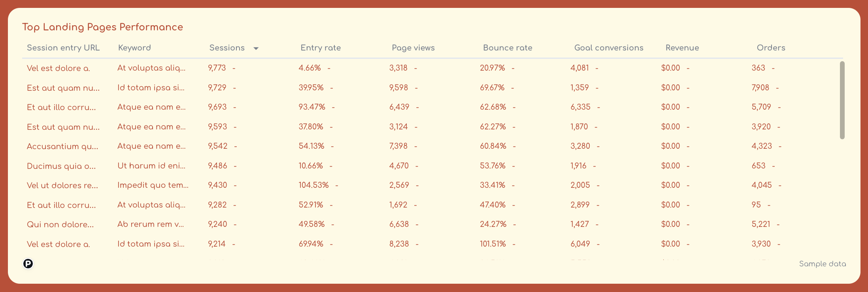This screenshot has height=292, width=868.
Task: Click the sort arrow beside Sessions header
Action: (256, 48)
